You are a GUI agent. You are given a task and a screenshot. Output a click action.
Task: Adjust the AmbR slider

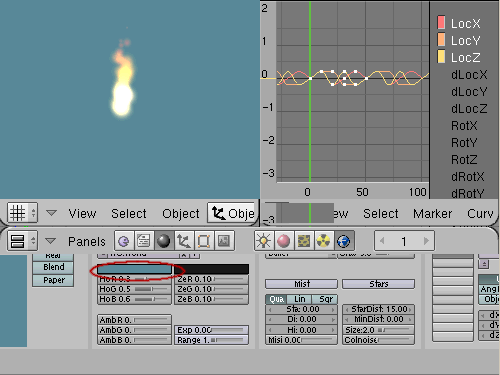tap(134, 320)
